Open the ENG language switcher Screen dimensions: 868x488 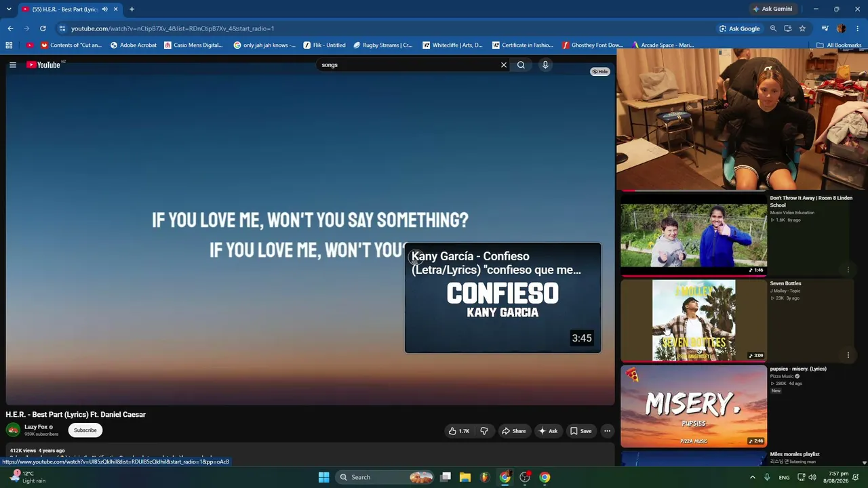point(784,477)
